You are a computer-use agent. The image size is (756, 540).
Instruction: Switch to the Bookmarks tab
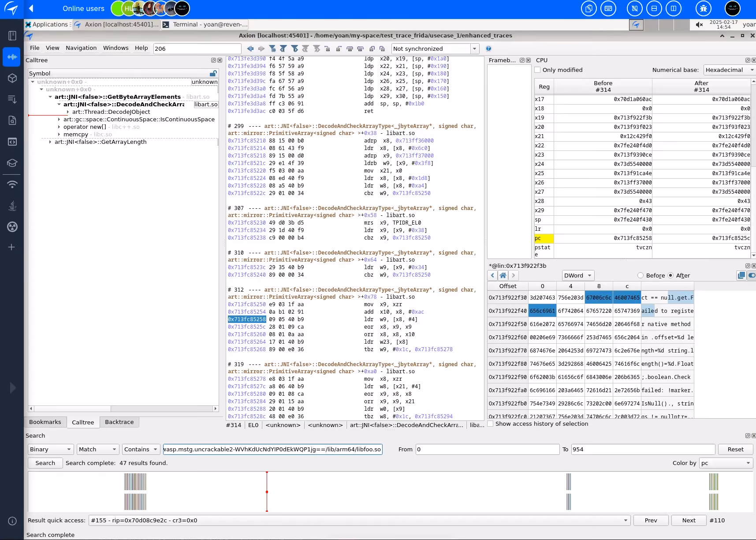pyautogui.click(x=45, y=422)
